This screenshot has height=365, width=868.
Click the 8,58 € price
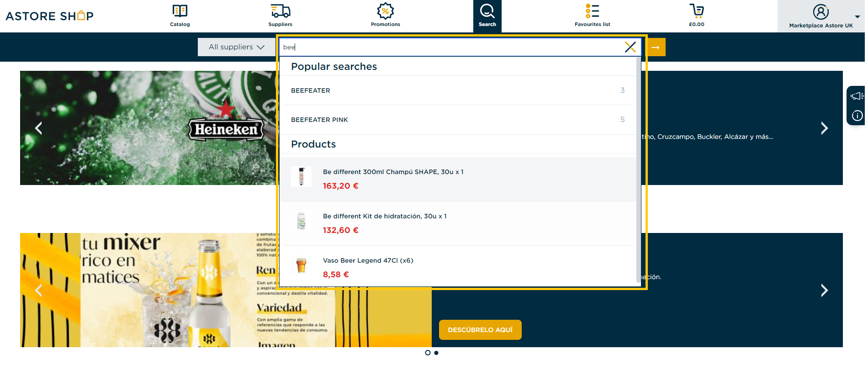pos(336,275)
